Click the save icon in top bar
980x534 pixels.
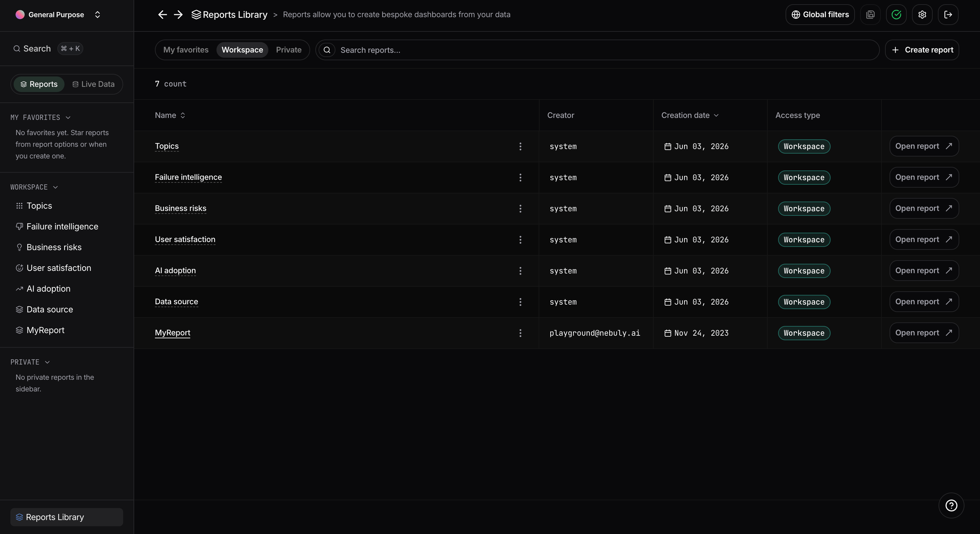(870, 15)
